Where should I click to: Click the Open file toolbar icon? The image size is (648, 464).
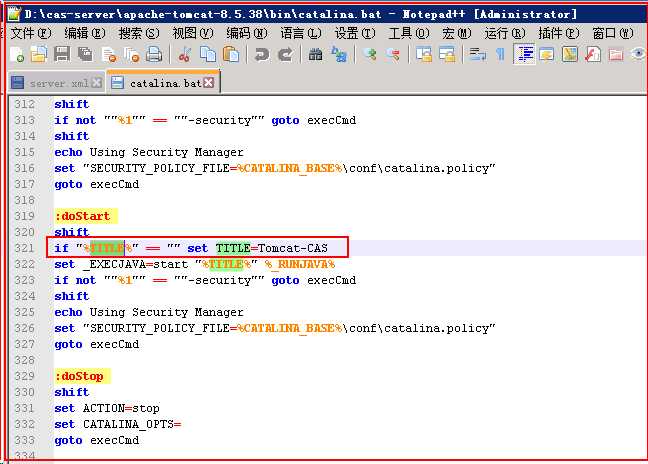[x=40, y=55]
